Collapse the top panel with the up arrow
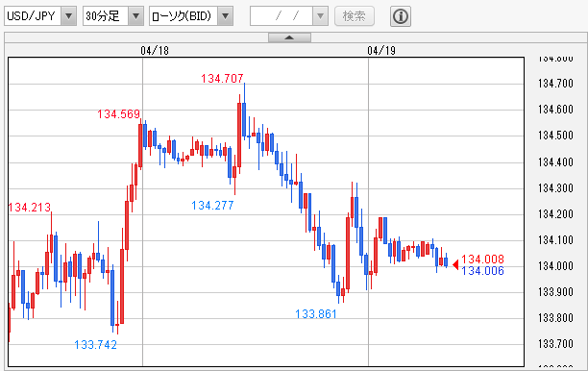Image resolution: width=588 pixels, height=371 pixels. [289, 37]
